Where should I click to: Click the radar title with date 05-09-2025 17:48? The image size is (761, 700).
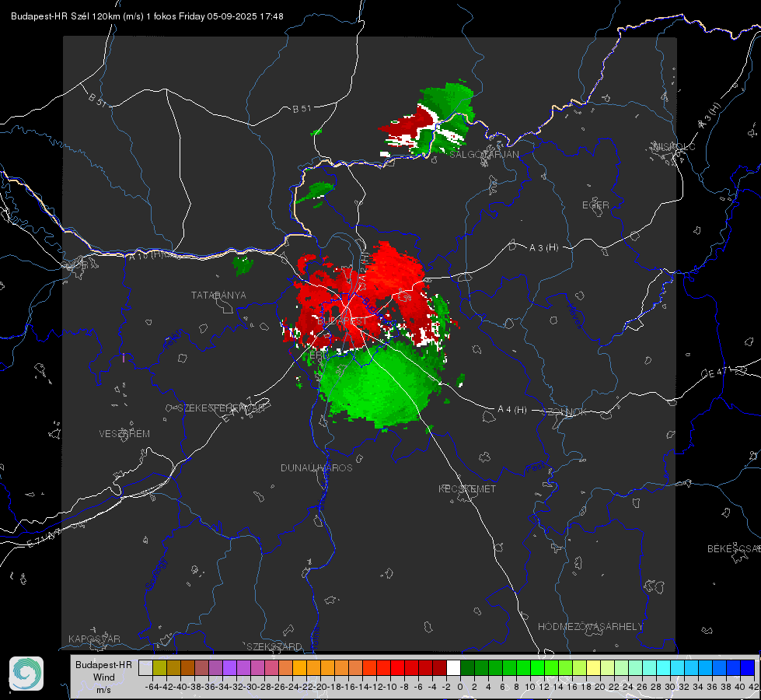click(x=147, y=16)
